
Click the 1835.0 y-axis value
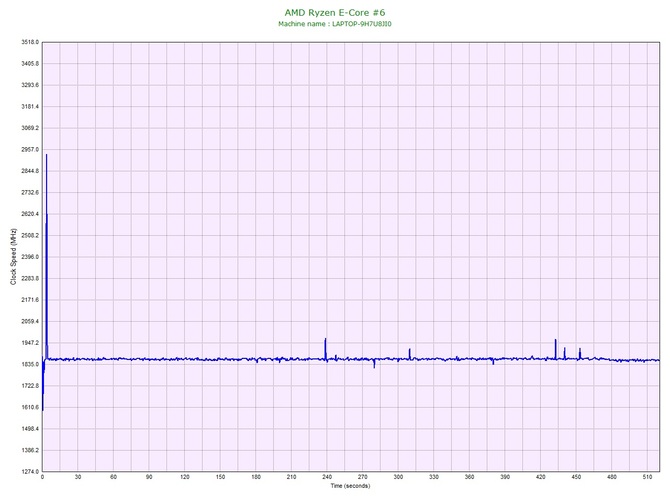30,364
